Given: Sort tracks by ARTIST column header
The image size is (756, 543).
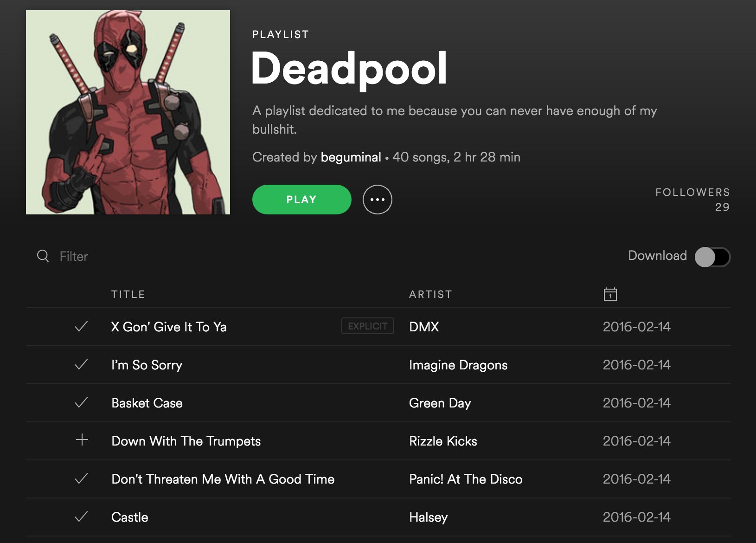Looking at the screenshot, I should click(x=430, y=294).
